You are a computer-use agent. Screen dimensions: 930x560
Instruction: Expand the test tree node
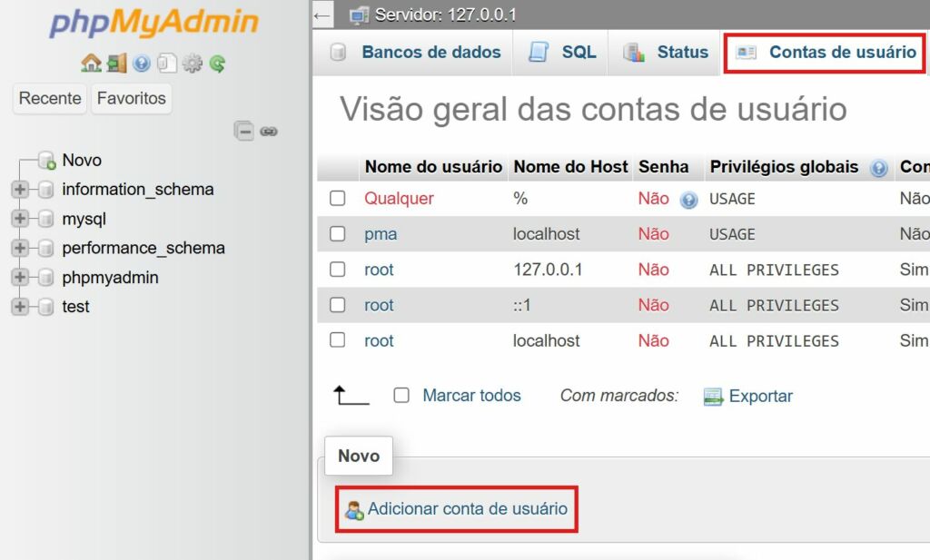coord(20,307)
